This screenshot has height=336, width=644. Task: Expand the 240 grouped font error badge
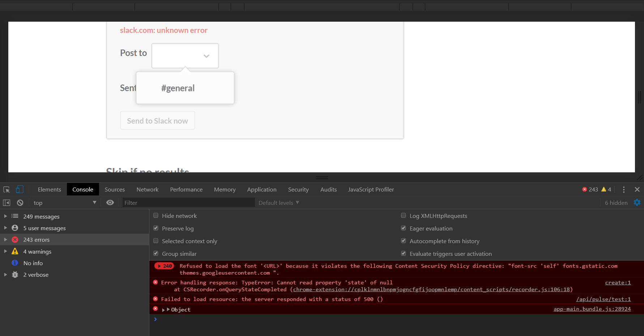click(164, 266)
